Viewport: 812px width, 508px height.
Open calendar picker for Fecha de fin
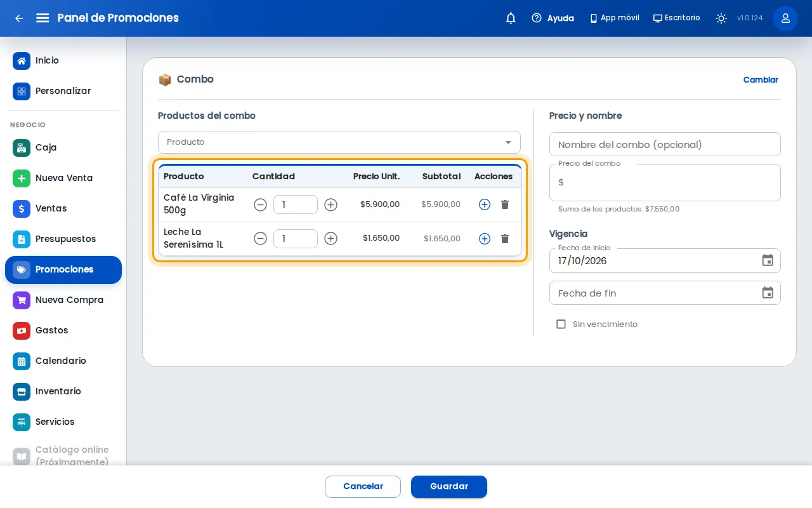click(x=768, y=293)
